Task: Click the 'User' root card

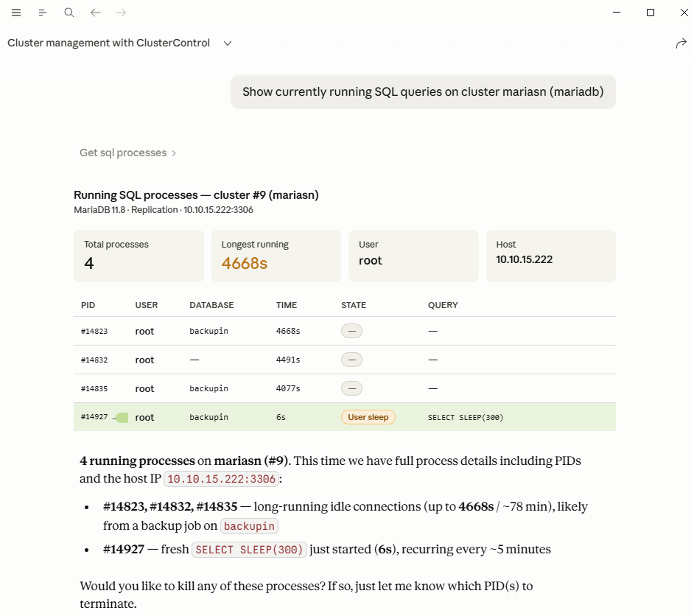Action: [413, 256]
